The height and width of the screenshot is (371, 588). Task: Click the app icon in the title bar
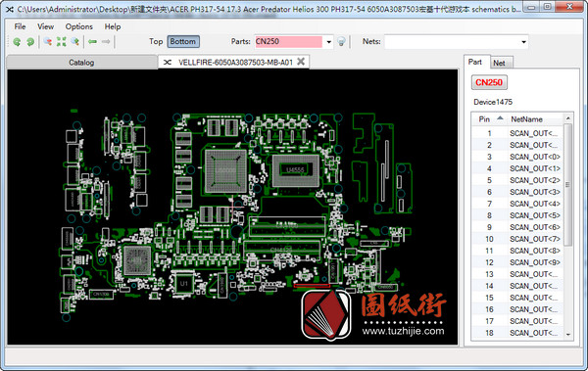pos(10,9)
